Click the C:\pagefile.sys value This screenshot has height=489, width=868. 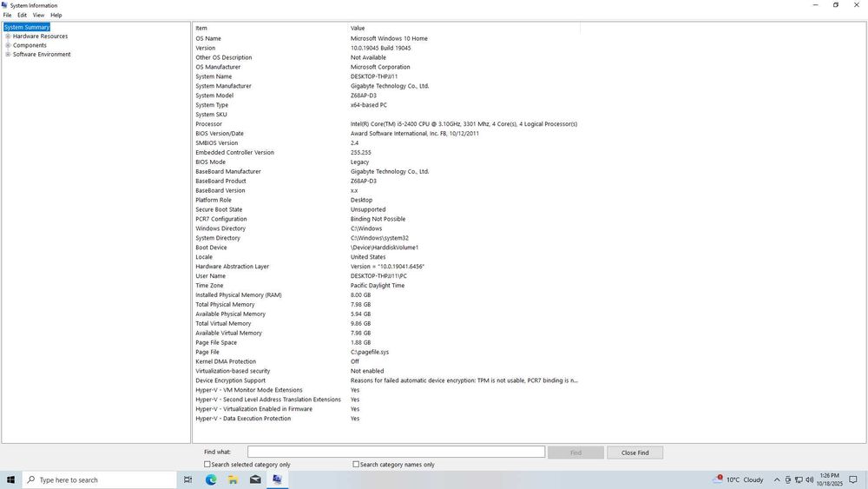tap(369, 352)
